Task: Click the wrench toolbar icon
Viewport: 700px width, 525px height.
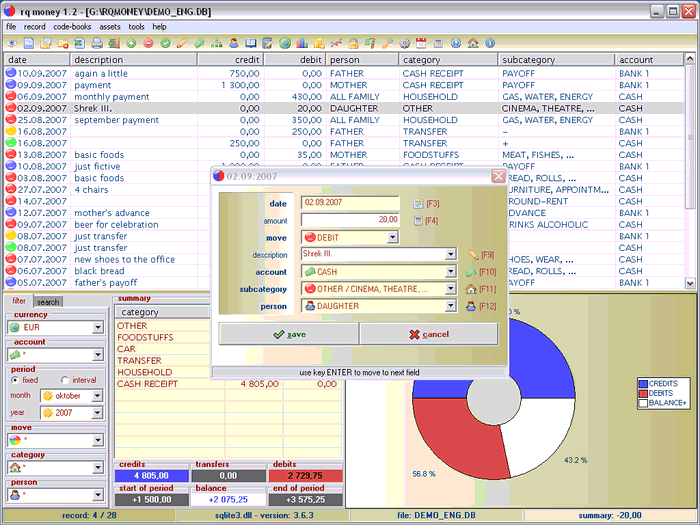Action: (x=388, y=43)
